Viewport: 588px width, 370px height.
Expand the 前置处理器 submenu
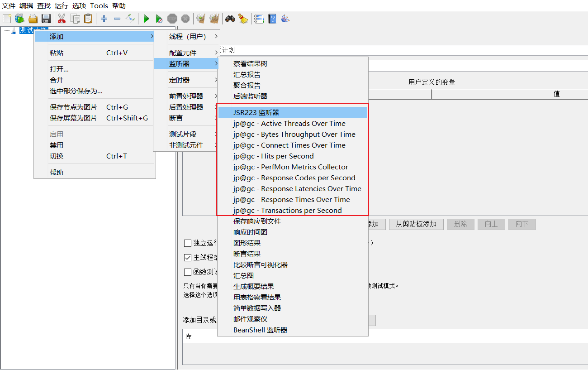pyautogui.click(x=186, y=96)
